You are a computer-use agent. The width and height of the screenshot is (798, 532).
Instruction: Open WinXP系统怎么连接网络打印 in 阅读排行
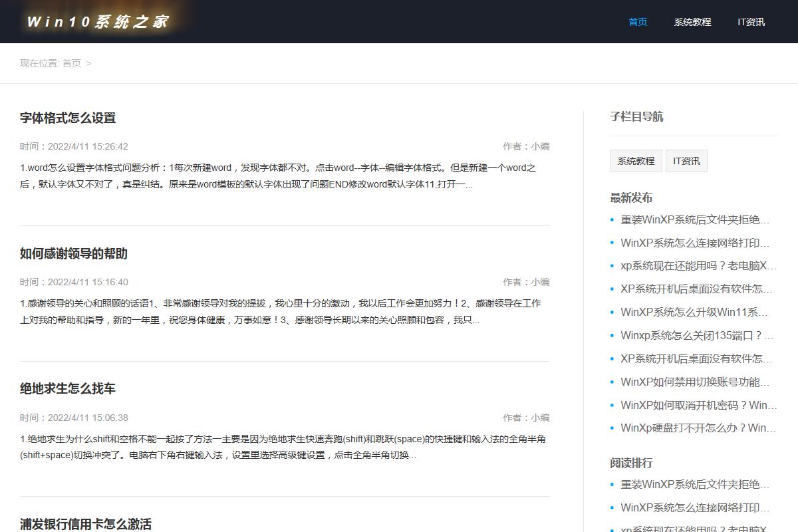click(695, 507)
